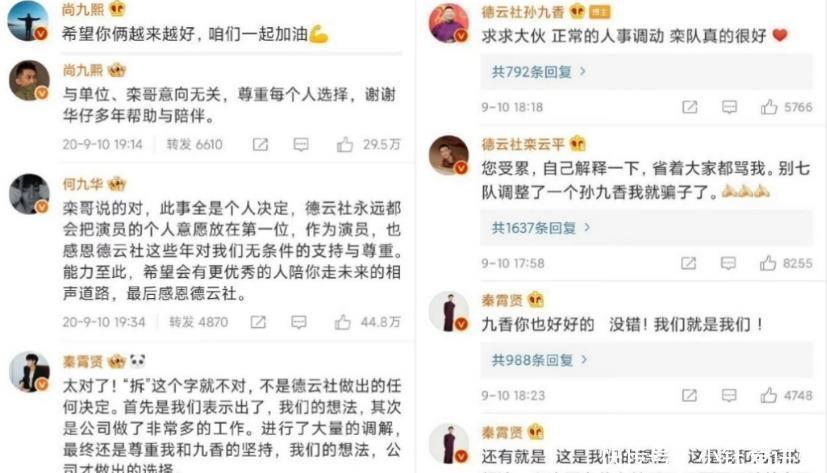Click 德云社孙九香's avatar picture
The width and height of the screenshot is (827, 473).
pyautogui.click(x=448, y=23)
